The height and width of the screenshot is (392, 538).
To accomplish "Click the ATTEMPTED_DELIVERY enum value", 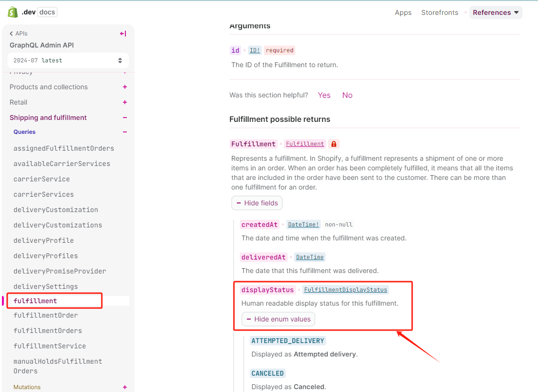I will [288, 341].
